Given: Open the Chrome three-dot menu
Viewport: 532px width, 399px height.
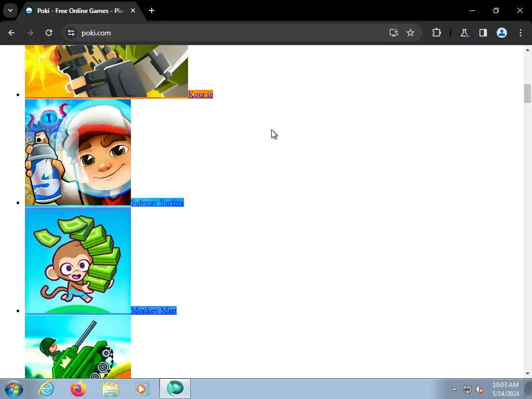Looking at the screenshot, I should pos(521,33).
